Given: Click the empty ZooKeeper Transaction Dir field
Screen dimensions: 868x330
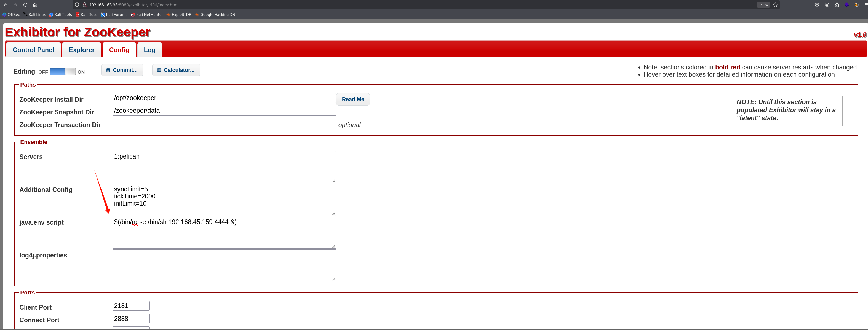Looking at the screenshot, I should (x=224, y=123).
